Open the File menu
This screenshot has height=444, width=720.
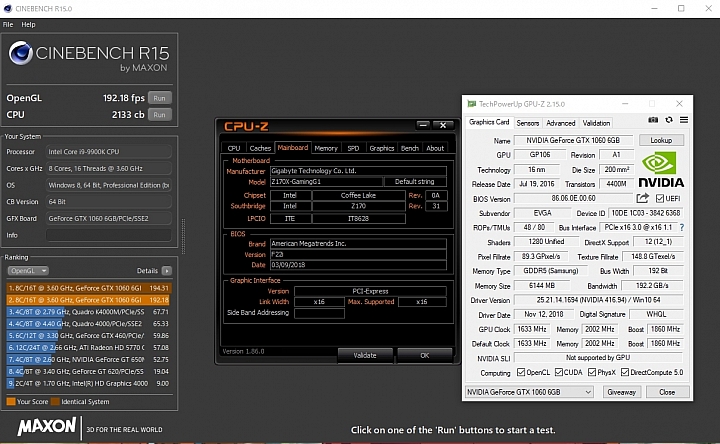(8, 24)
